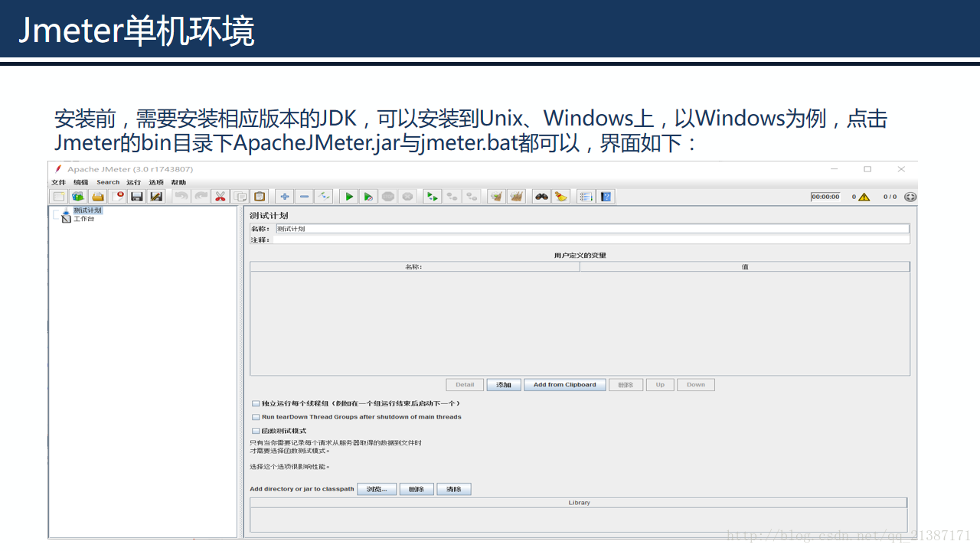
Task: Save the test plan with floppy icon
Action: [137, 197]
